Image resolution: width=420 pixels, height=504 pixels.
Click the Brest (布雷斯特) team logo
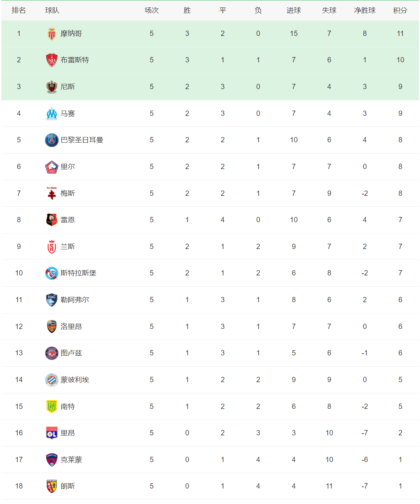[x=52, y=60]
